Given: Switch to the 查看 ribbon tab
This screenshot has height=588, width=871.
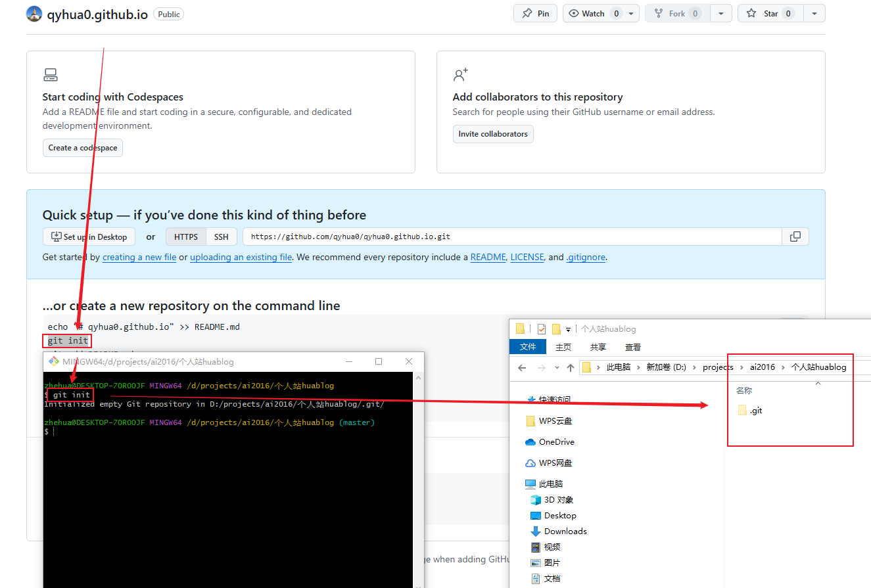Looking at the screenshot, I should coord(632,347).
